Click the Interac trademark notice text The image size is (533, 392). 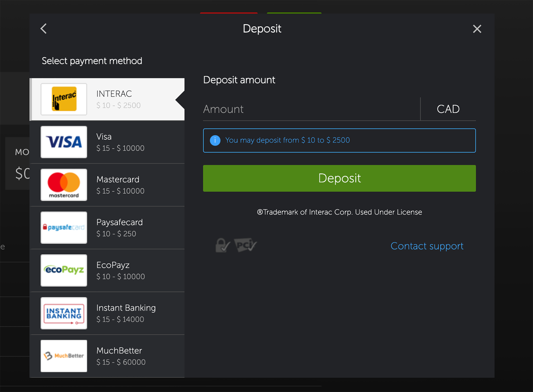339,212
